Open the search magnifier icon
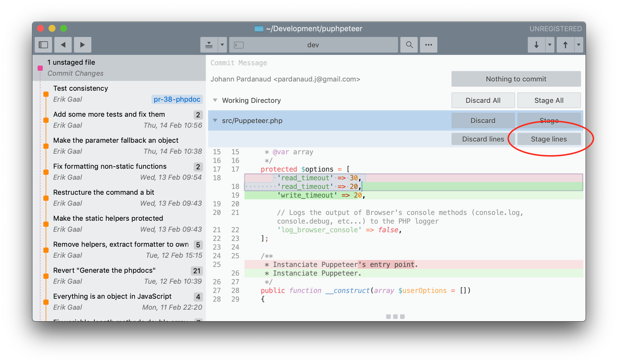Image resolution: width=618 pixels, height=364 pixels. (x=409, y=45)
